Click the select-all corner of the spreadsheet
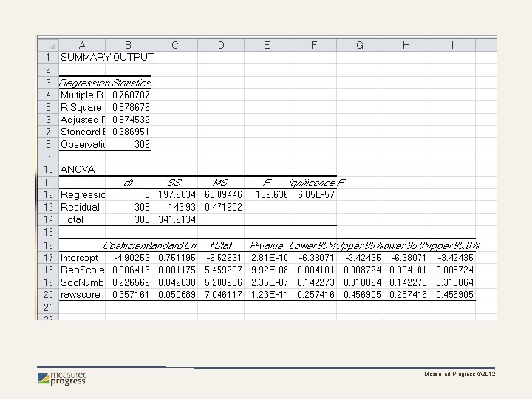This screenshot has width=532, height=399. [x=49, y=45]
